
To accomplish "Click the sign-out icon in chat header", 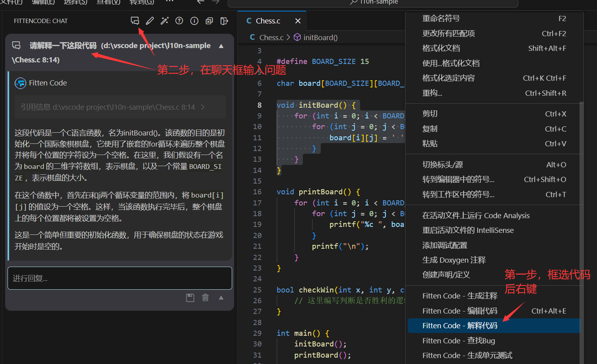I will pyautogui.click(x=224, y=21).
